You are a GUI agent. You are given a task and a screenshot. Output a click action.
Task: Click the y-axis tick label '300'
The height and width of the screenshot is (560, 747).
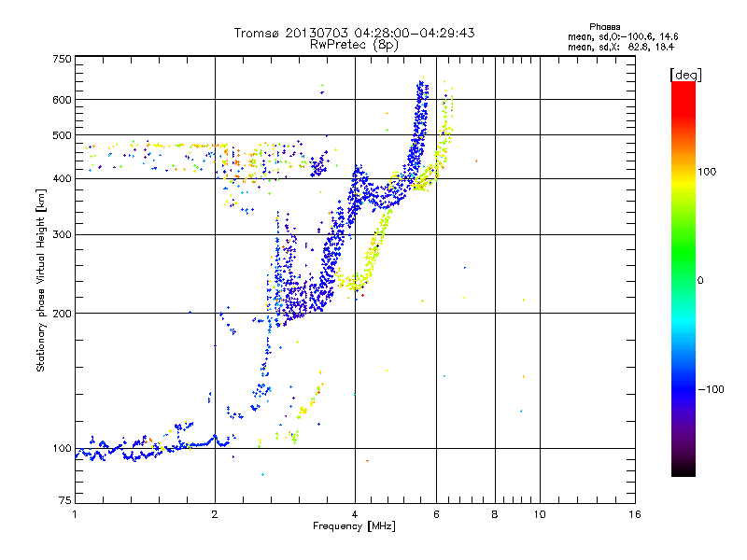pyautogui.click(x=62, y=234)
